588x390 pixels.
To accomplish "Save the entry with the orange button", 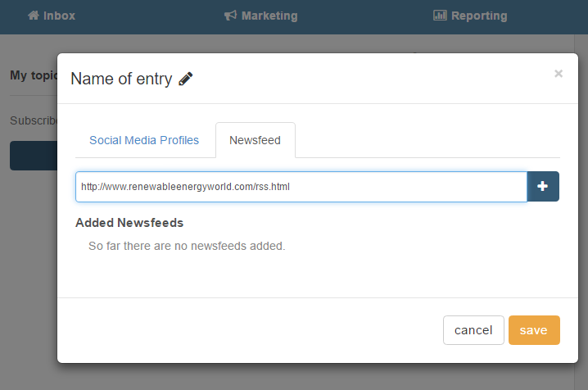I will 534,330.
